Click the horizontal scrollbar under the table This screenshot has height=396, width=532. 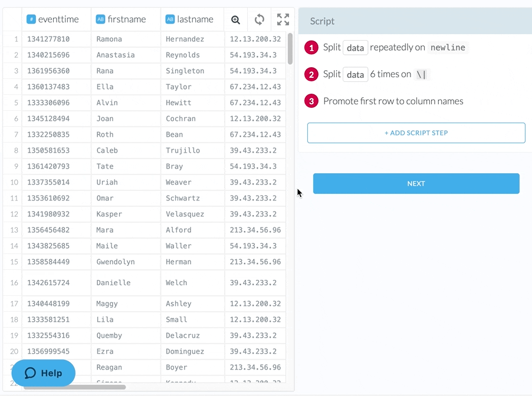pos(75,387)
